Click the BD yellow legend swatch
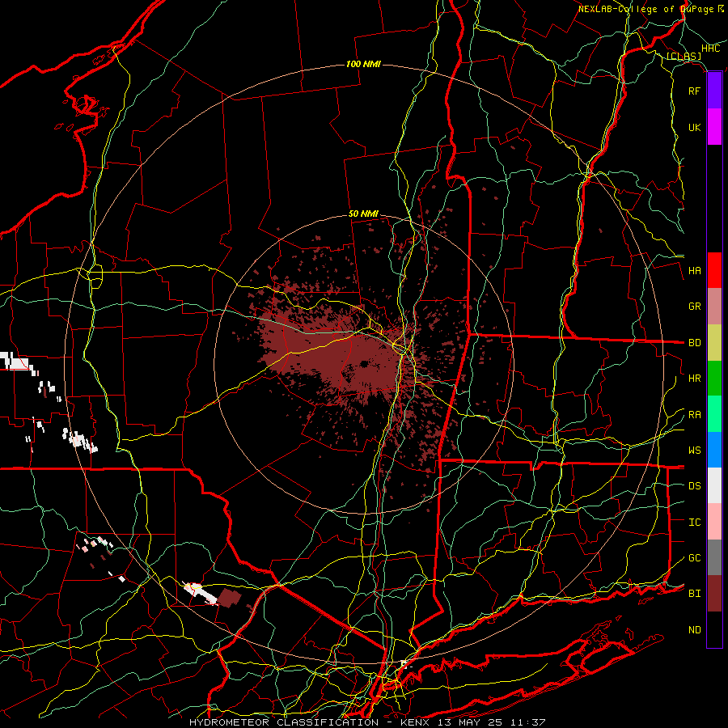 coord(714,343)
